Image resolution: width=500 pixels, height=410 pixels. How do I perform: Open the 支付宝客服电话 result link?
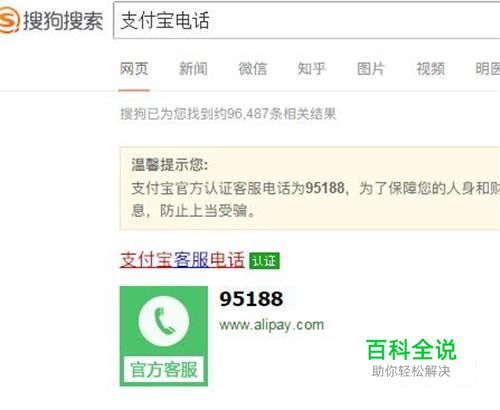pos(182,260)
